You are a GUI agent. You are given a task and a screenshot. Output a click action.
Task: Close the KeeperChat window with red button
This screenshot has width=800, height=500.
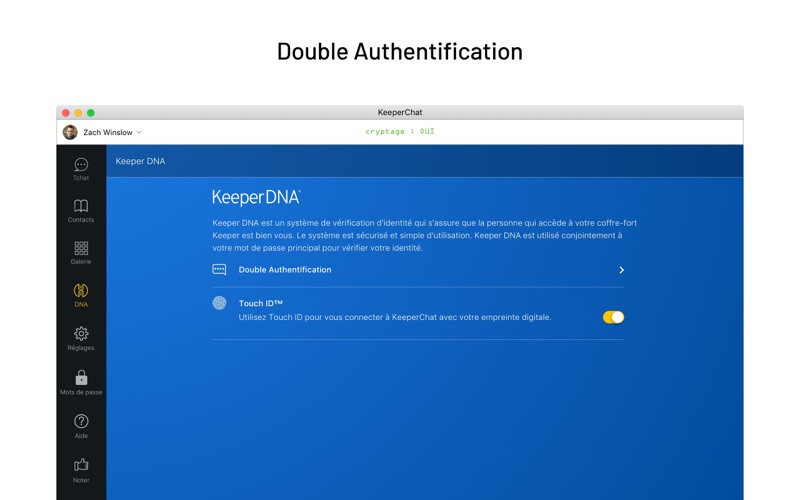tap(66, 113)
